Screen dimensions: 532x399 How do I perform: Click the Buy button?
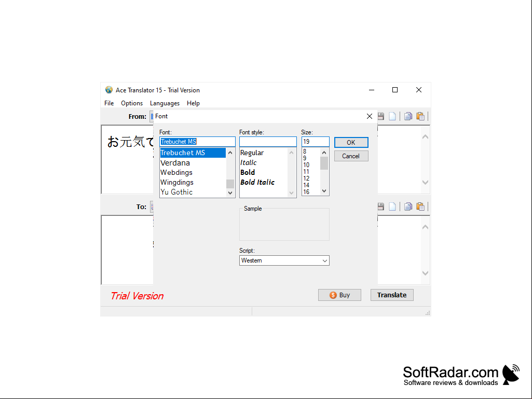tap(339, 295)
